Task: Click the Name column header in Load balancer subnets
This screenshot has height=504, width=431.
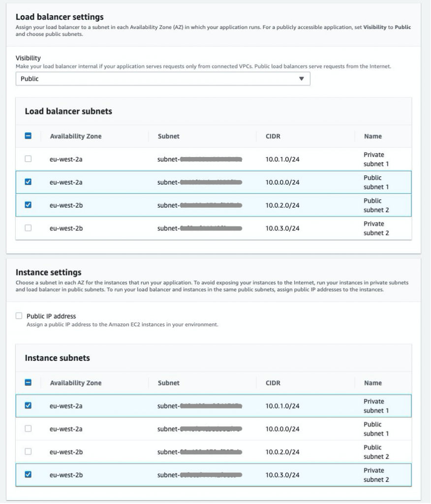Action: click(372, 135)
